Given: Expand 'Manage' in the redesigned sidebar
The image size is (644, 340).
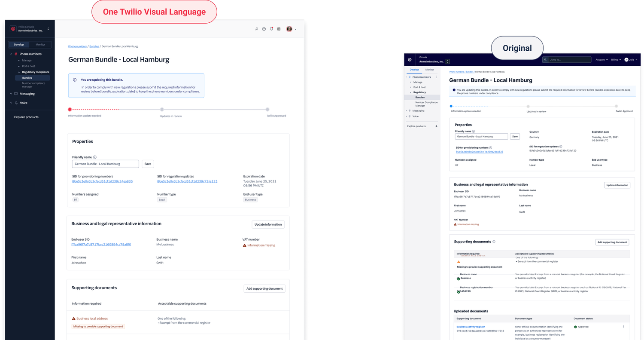Looking at the screenshot, I should tap(19, 60).
